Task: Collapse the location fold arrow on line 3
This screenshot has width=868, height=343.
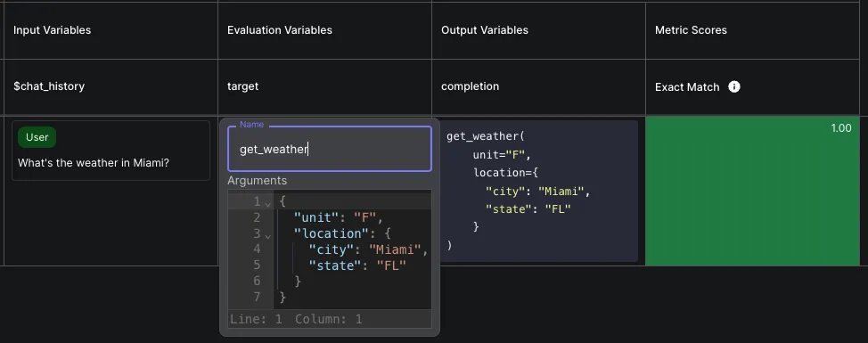Action: coord(268,236)
